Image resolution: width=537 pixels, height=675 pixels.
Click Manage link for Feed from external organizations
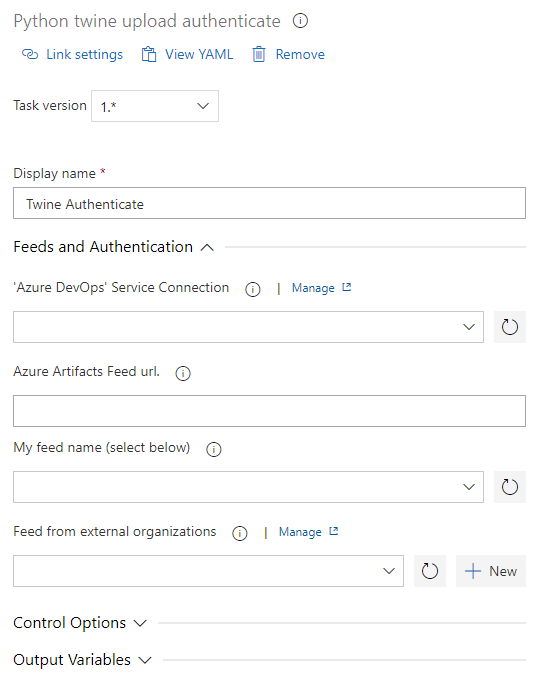click(300, 532)
